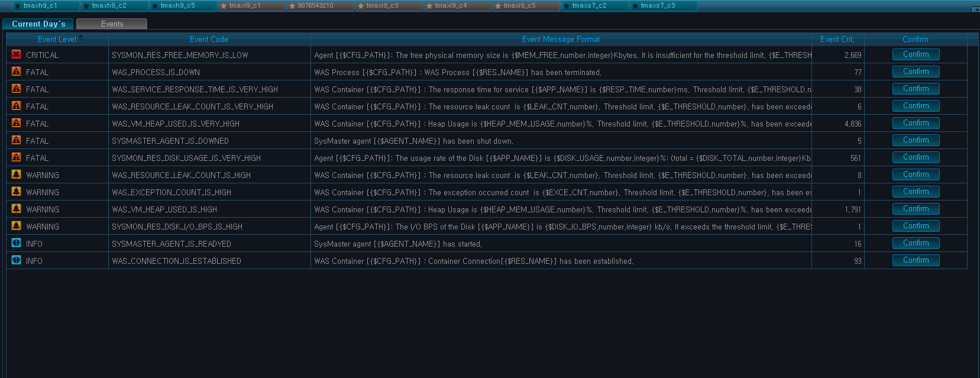The image size is (980, 378).
Task: Click FATAL icon for WAS_RESOURCE_LEAK_COUNT_IS_VERY_HIGH
Action: [16, 106]
